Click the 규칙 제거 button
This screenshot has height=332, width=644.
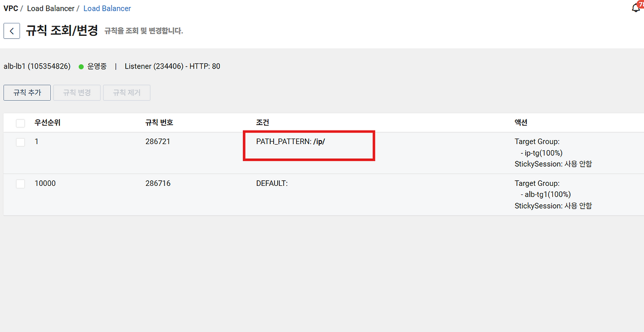pyautogui.click(x=127, y=93)
